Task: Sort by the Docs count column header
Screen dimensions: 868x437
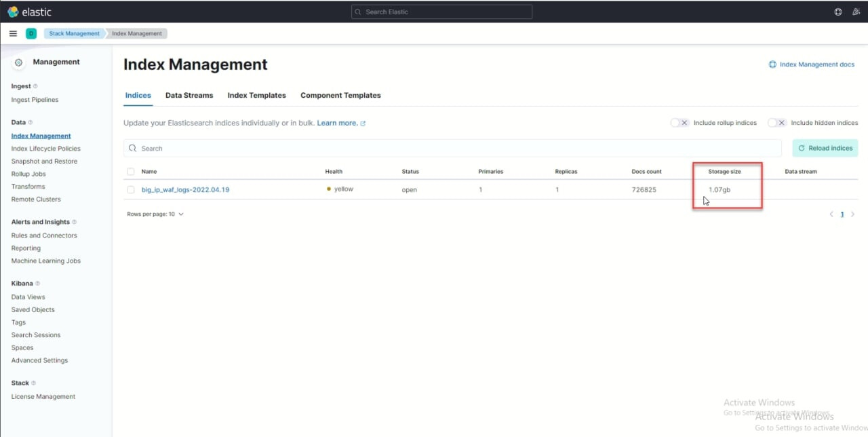Action: [646, 172]
